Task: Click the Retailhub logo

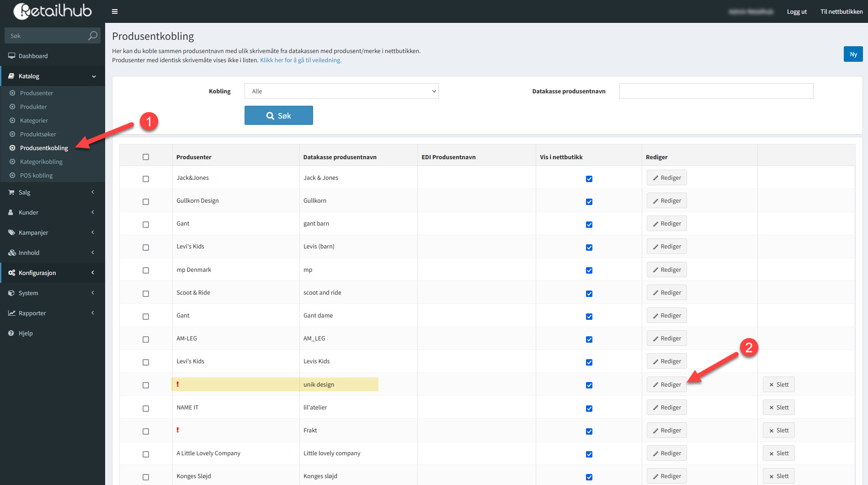Action: (x=53, y=11)
